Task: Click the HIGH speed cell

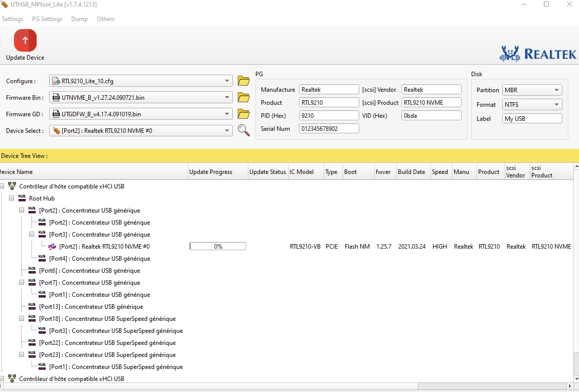Action: click(x=440, y=246)
